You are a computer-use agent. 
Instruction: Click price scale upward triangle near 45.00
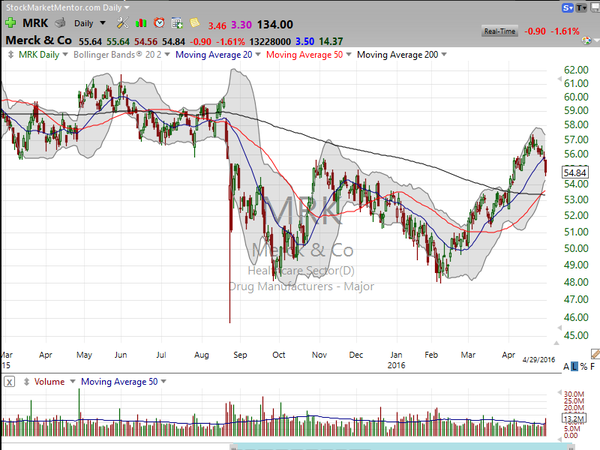coord(556,343)
